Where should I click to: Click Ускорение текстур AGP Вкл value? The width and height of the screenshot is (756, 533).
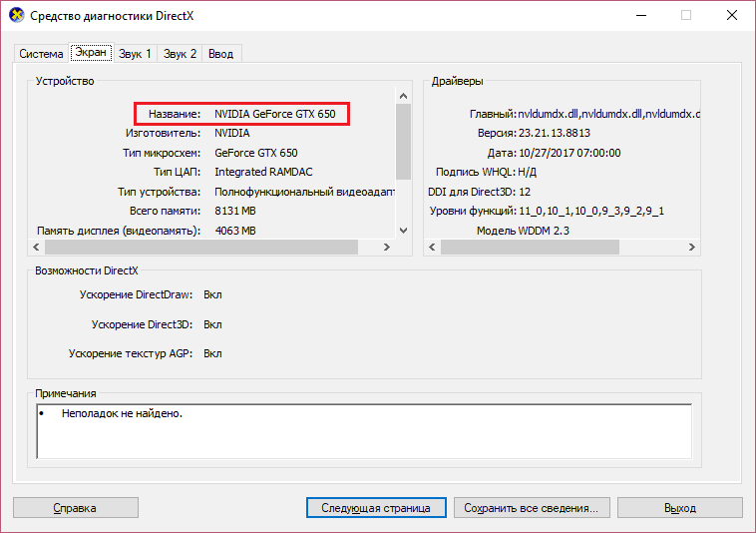tap(212, 353)
